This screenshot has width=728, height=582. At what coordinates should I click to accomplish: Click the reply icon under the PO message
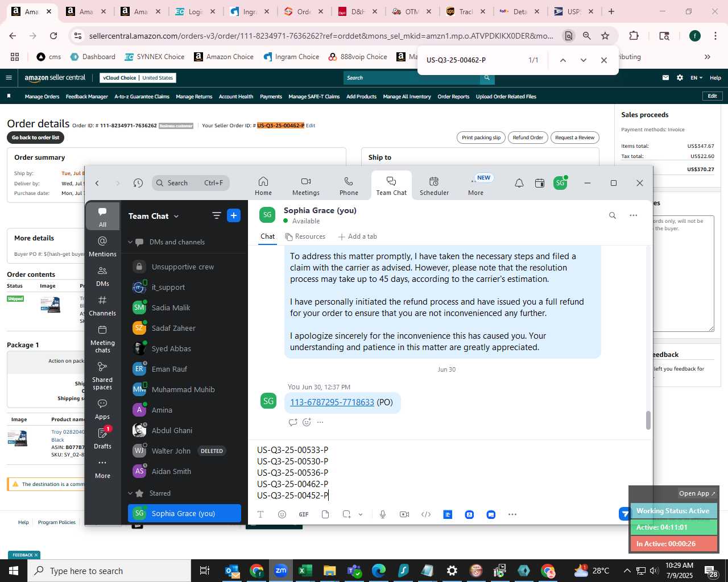tap(293, 422)
